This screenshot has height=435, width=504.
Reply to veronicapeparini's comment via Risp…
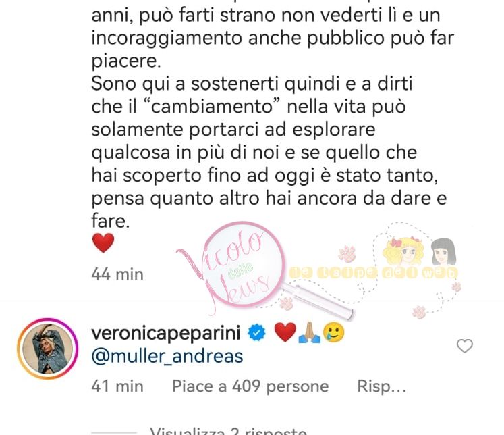(381, 386)
